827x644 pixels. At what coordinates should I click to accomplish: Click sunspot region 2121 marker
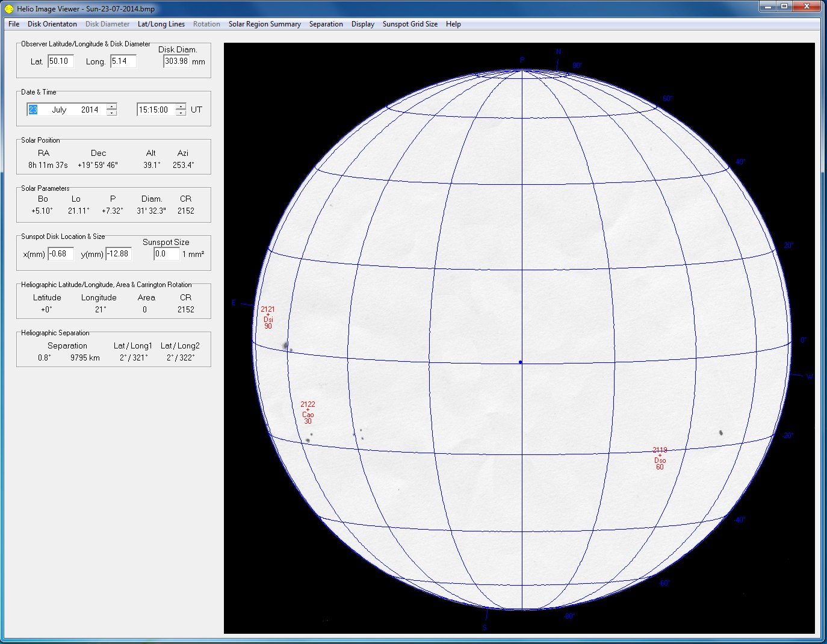pos(268,315)
